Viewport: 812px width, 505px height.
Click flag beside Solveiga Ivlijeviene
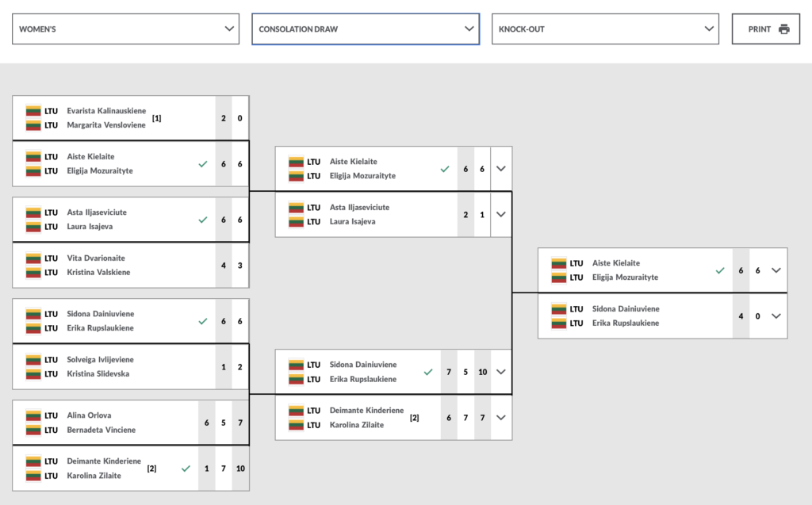pos(33,360)
